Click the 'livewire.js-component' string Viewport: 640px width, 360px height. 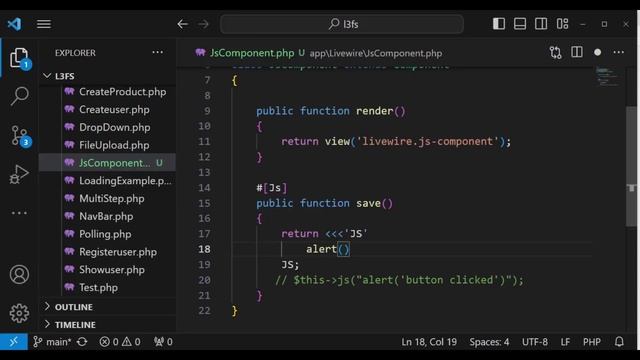click(x=428, y=142)
